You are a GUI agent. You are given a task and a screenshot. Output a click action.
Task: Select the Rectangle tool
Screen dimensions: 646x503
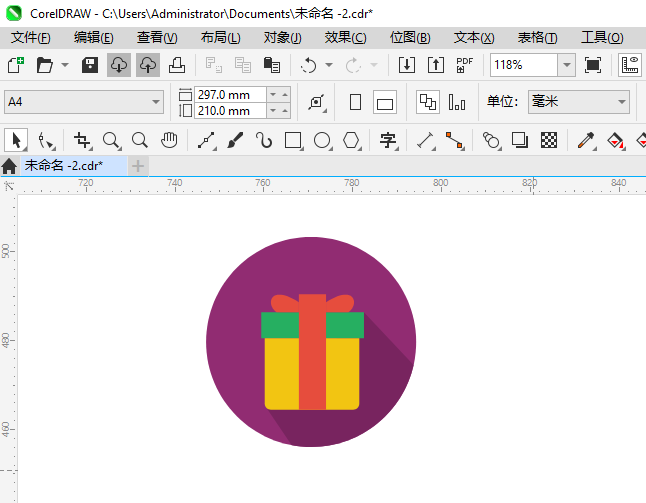[293, 140]
